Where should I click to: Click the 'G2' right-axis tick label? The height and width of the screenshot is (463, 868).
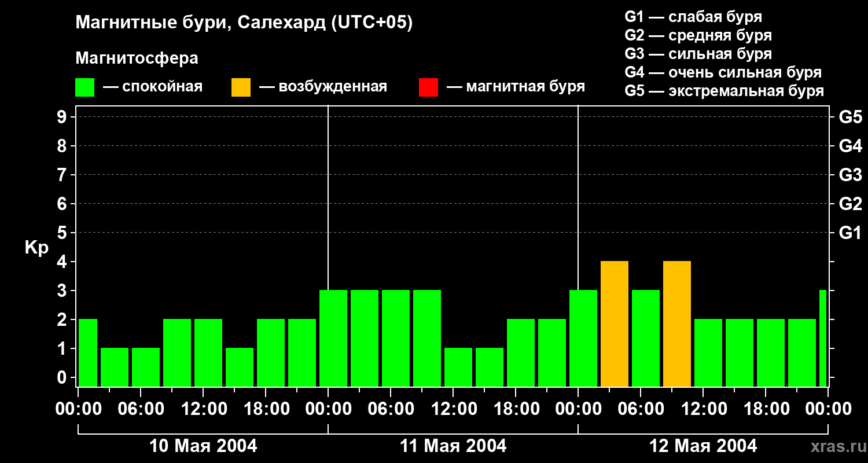[x=850, y=204]
